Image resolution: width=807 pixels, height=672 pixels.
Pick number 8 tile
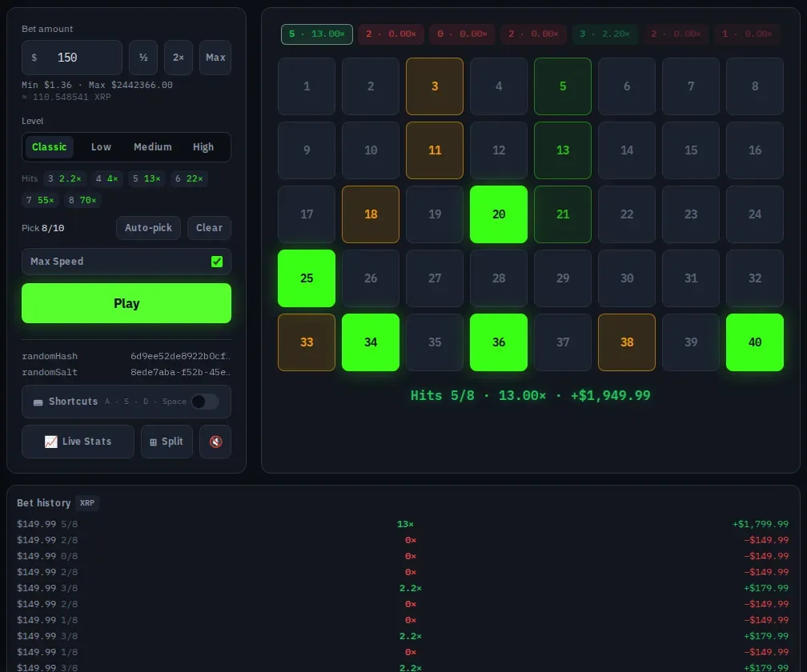[754, 86]
